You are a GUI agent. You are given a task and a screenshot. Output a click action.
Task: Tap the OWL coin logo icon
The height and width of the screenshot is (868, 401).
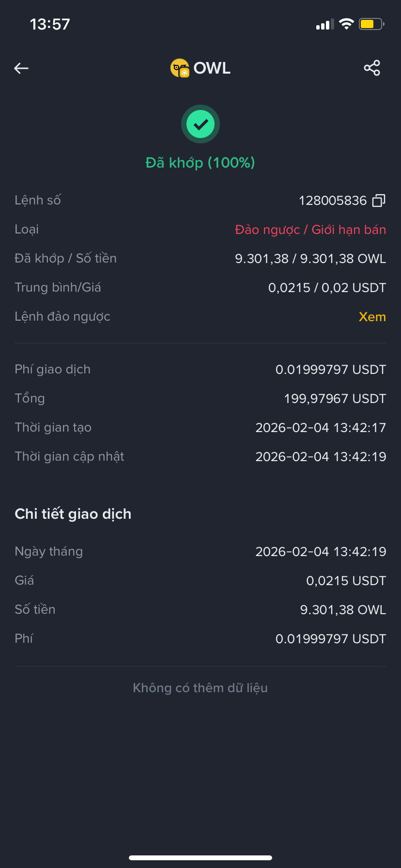tap(180, 68)
